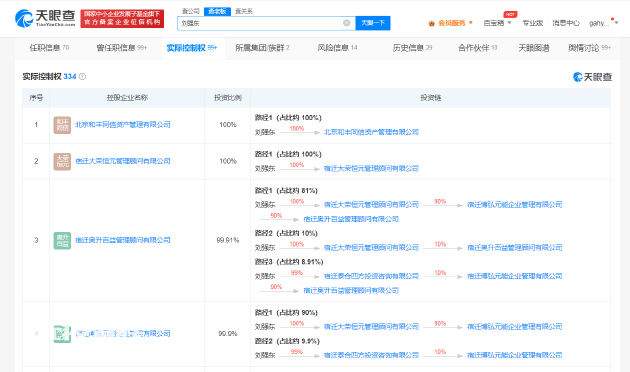Click the 北京和丰同信资产管理有限公司 company logo

pos(62,125)
